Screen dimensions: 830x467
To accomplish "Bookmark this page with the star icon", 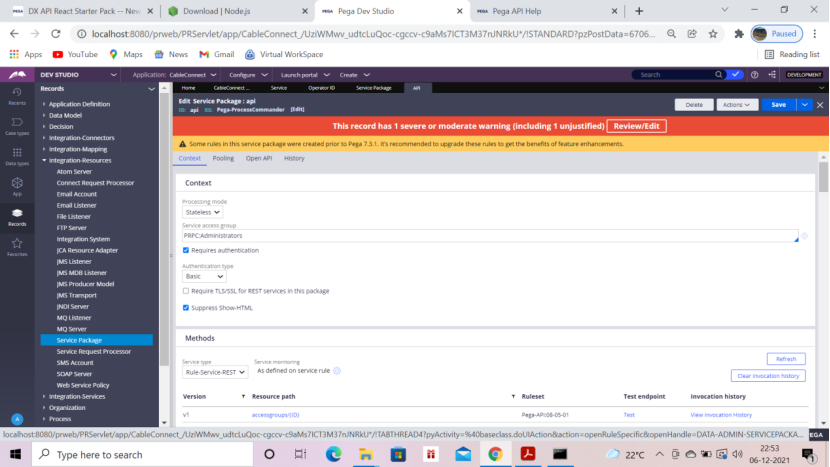I will tap(713, 34).
